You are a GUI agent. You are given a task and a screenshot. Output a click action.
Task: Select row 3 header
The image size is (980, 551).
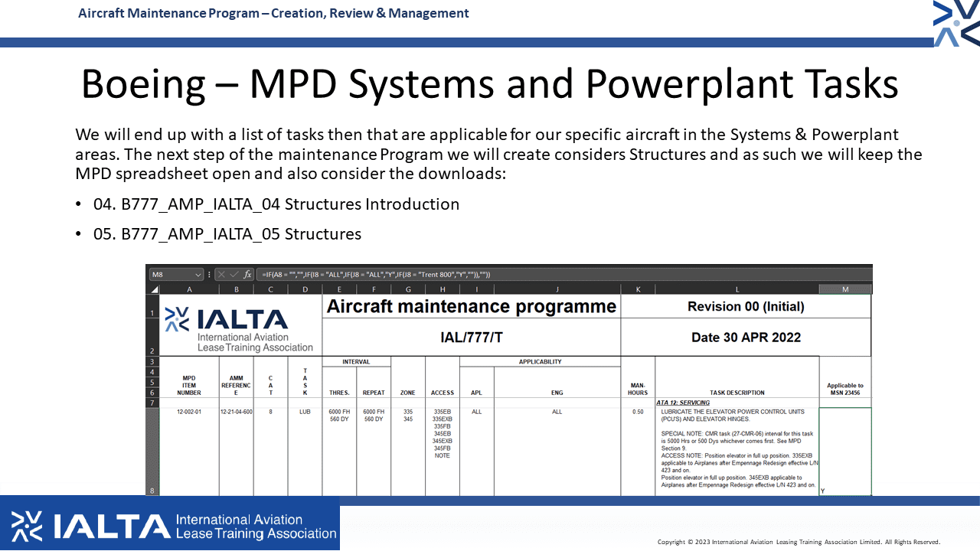tap(153, 361)
